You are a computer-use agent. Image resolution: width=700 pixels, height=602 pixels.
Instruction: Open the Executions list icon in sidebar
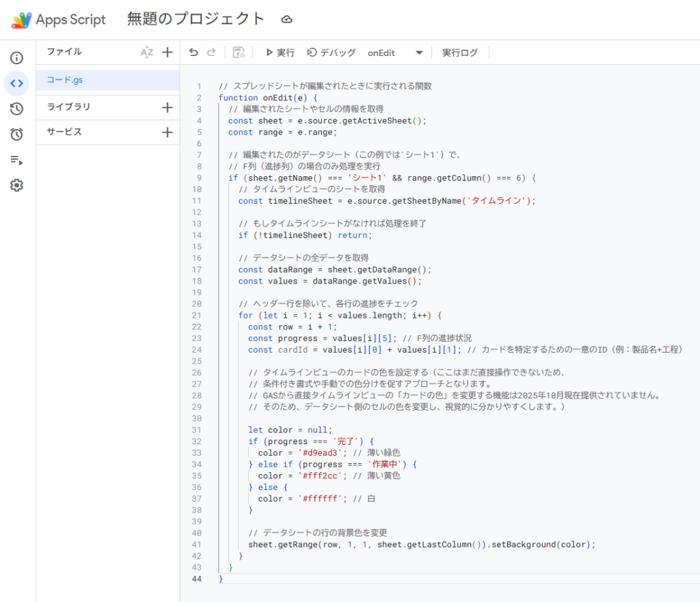(x=17, y=160)
